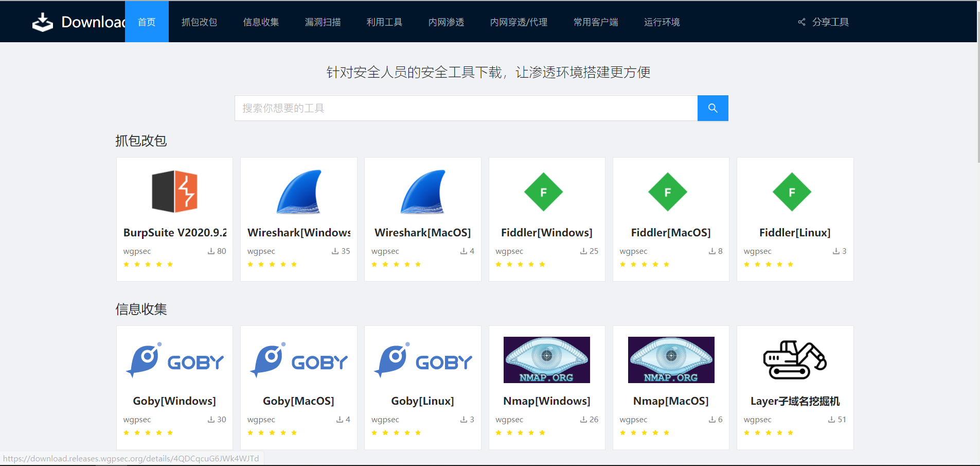This screenshot has width=980, height=466.
Task: Open the Layer子域名挖掘机 title link
Action: (795, 401)
